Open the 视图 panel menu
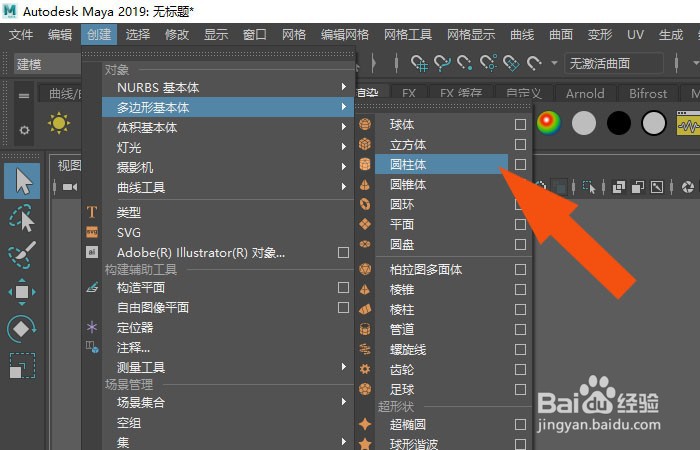This screenshot has width=700, height=450. (69, 166)
